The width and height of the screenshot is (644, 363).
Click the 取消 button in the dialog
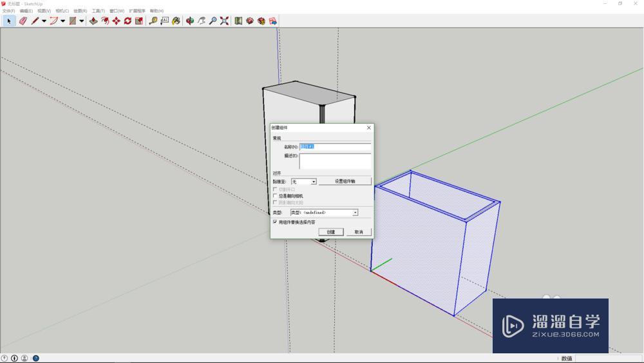[359, 232]
